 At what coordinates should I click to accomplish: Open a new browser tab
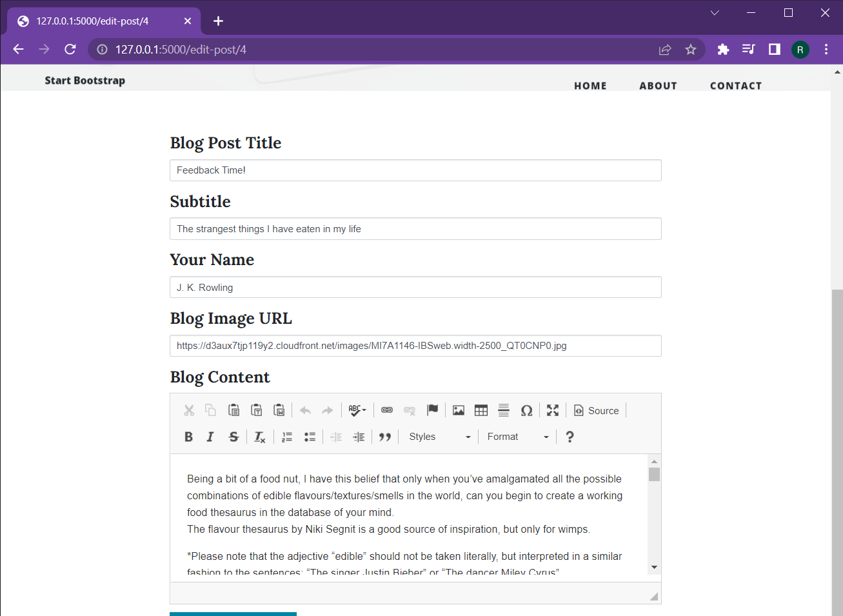[x=218, y=21]
